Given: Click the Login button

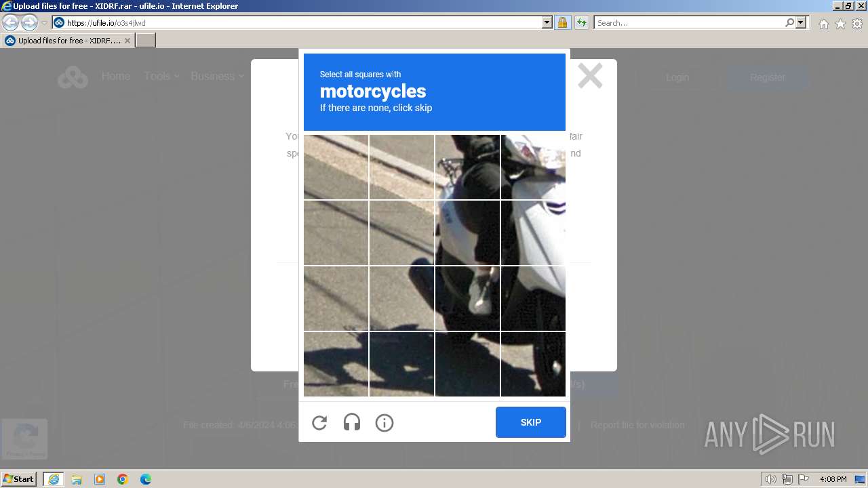Looking at the screenshot, I should click(677, 77).
